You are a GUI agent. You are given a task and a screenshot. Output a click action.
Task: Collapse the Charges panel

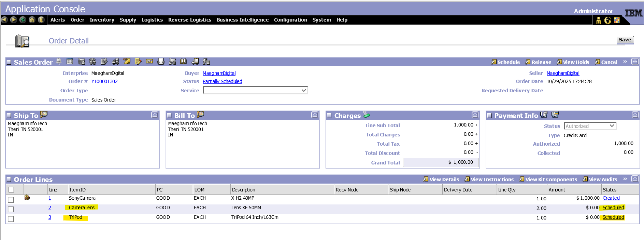point(475,115)
